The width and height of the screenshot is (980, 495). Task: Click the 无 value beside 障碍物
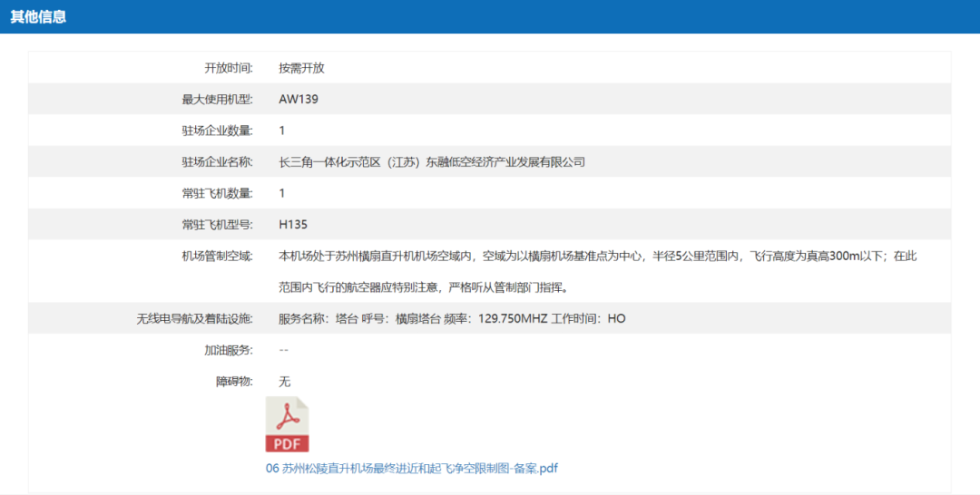[285, 382]
